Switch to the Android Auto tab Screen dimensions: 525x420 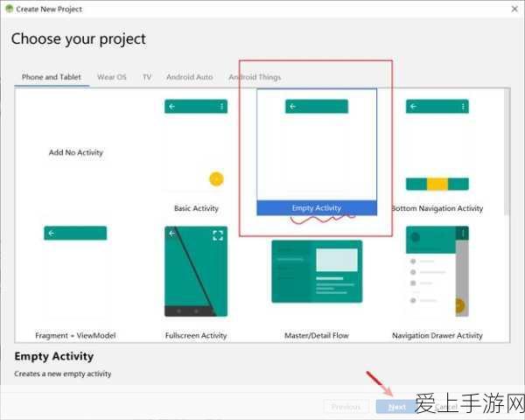click(190, 77)
